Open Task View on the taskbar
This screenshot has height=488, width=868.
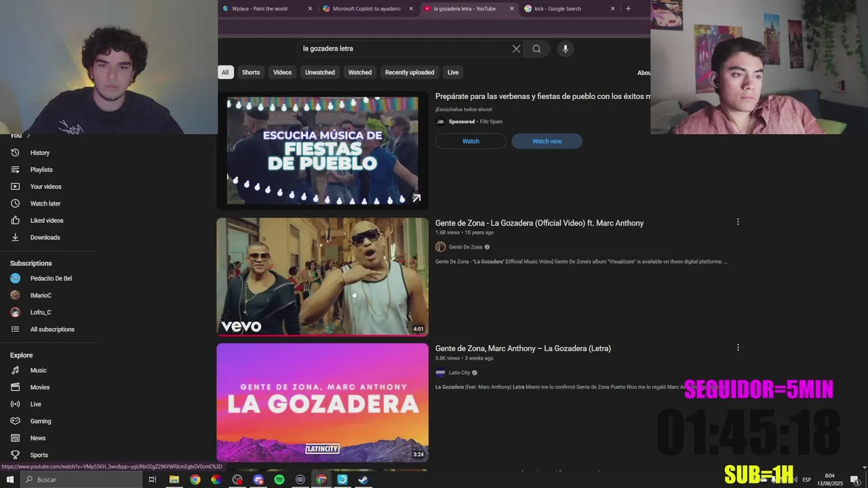coord(153,479)
